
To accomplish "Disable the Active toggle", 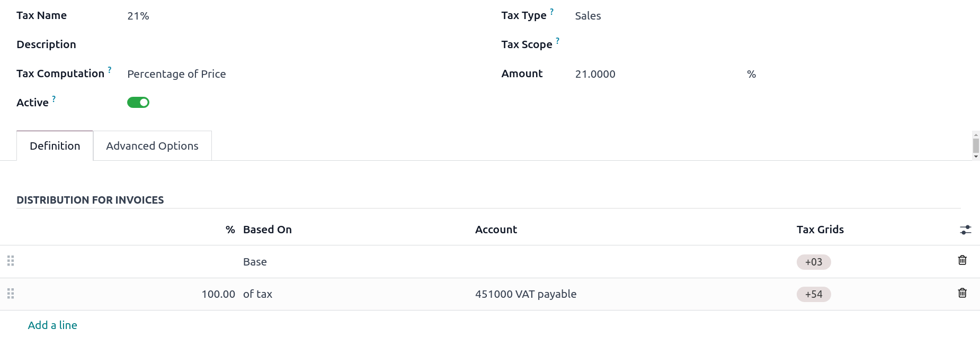I will pyautogui.click(x=138, y=102).
